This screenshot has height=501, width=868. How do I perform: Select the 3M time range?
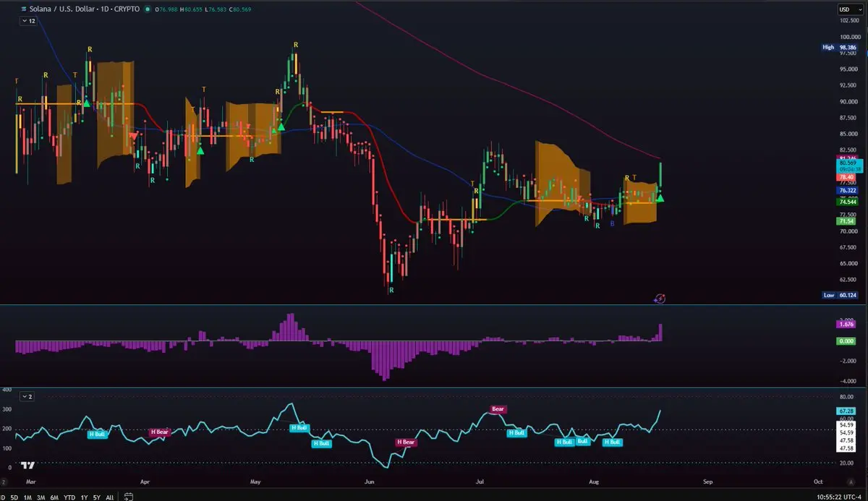coord(41,497)
